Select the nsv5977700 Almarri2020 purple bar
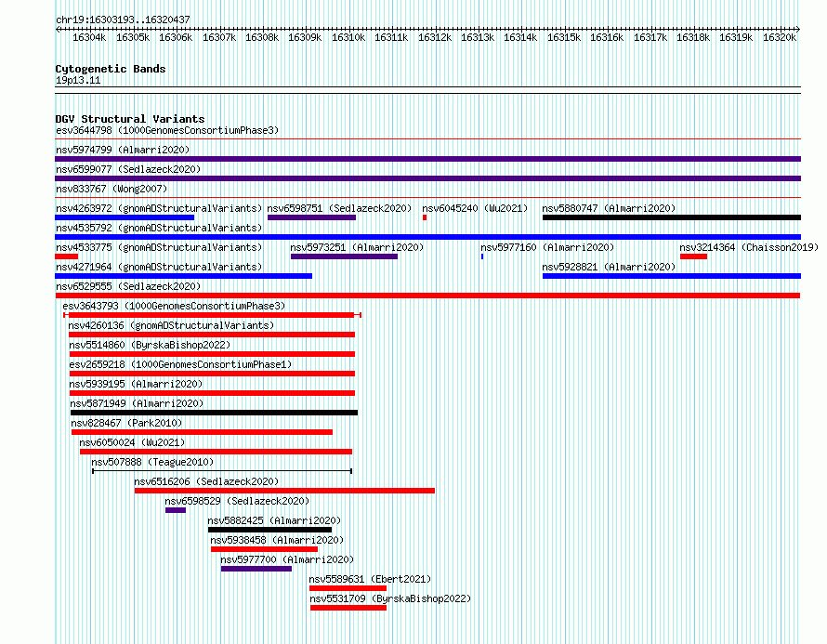The image size is (827, 644). 256,569
